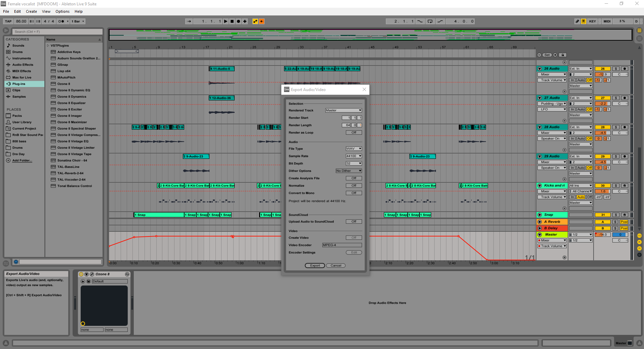Stop playback with the Stop button
The height and width of the screenshot is (349, 644).
(x=232, y=21)
